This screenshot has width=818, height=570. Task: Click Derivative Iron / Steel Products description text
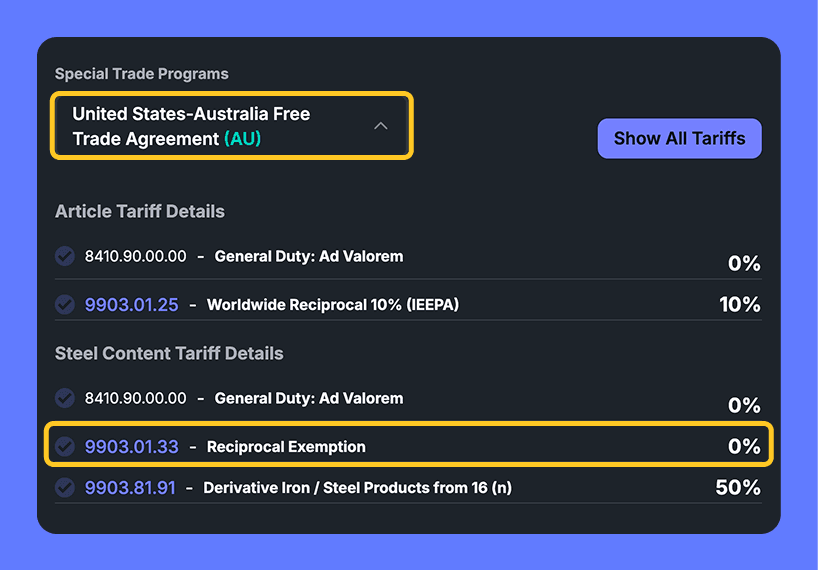click(357, 488)
